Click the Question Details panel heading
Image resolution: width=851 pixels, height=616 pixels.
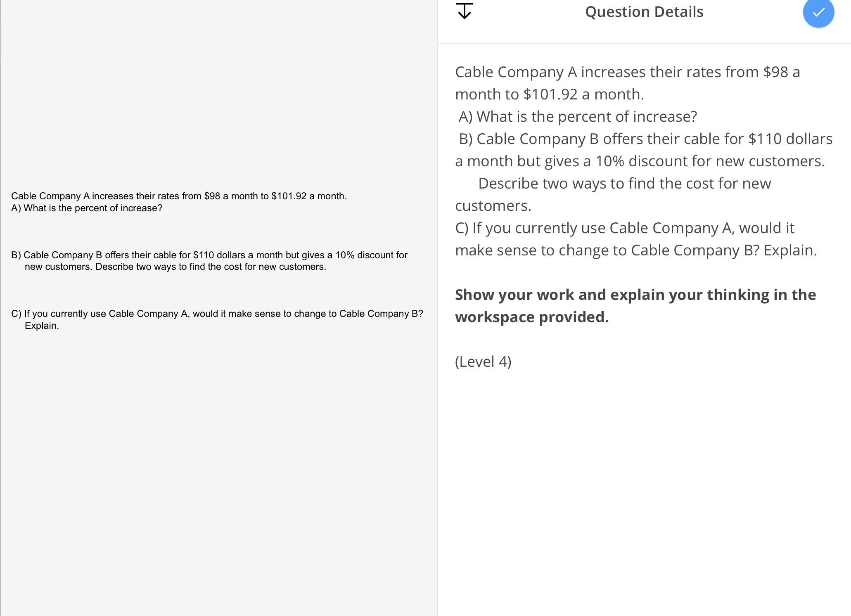tap(644, 12)
